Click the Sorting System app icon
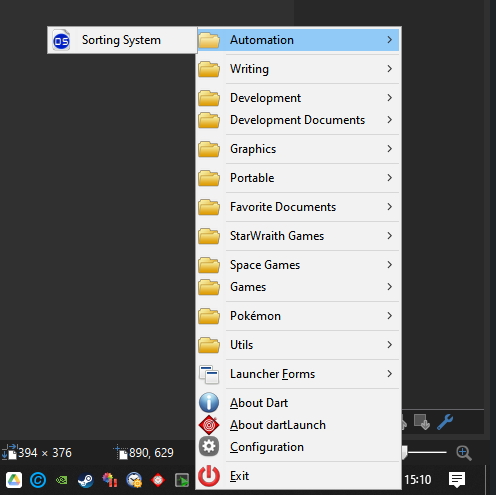 [61, 41]
